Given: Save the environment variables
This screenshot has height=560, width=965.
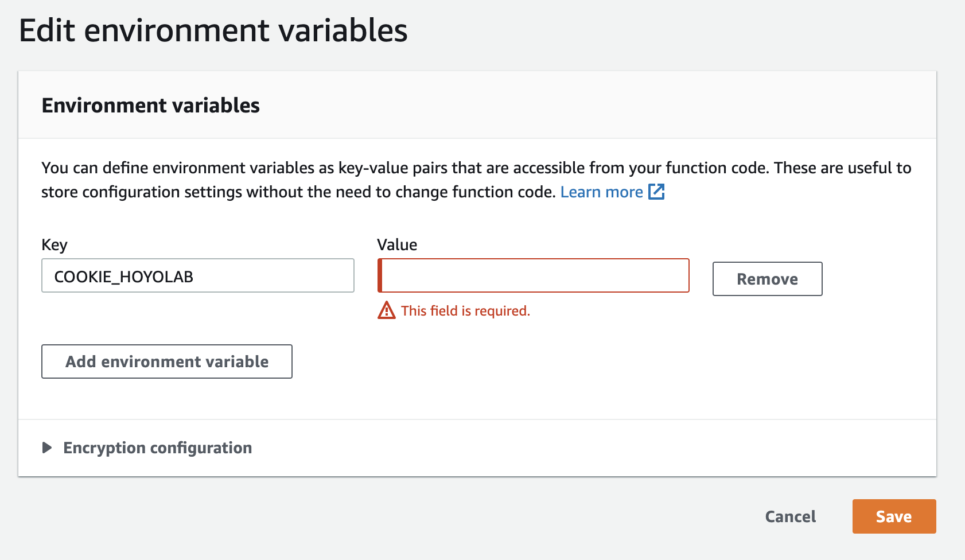Looking at the screenshot, I should 894,516.
